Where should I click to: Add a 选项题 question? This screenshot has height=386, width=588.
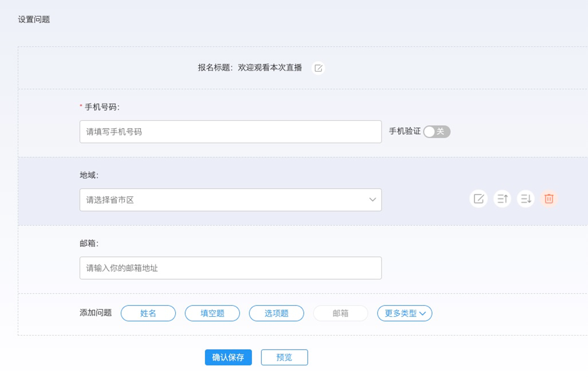(276, 313)
